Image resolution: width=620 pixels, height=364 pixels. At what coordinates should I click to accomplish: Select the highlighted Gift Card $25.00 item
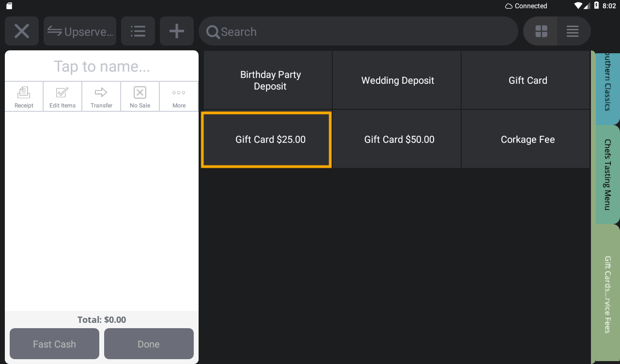point(266,139)
